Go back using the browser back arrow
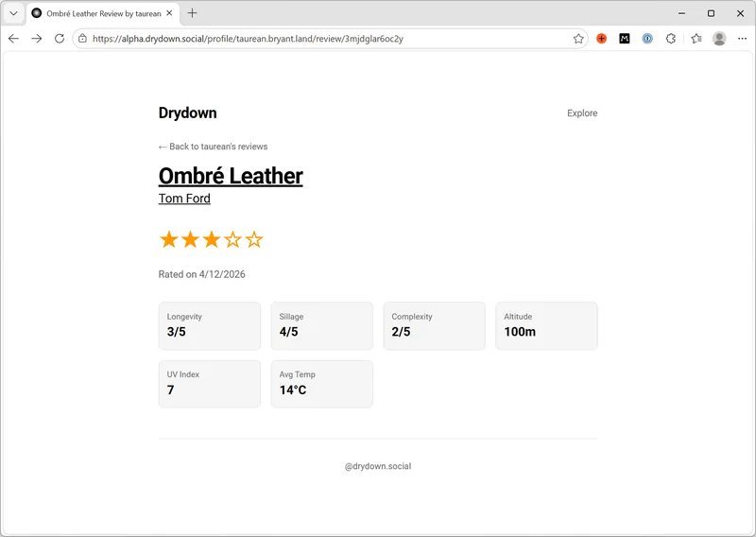Viewport: 756px width, 537px height. click(13, 39)
